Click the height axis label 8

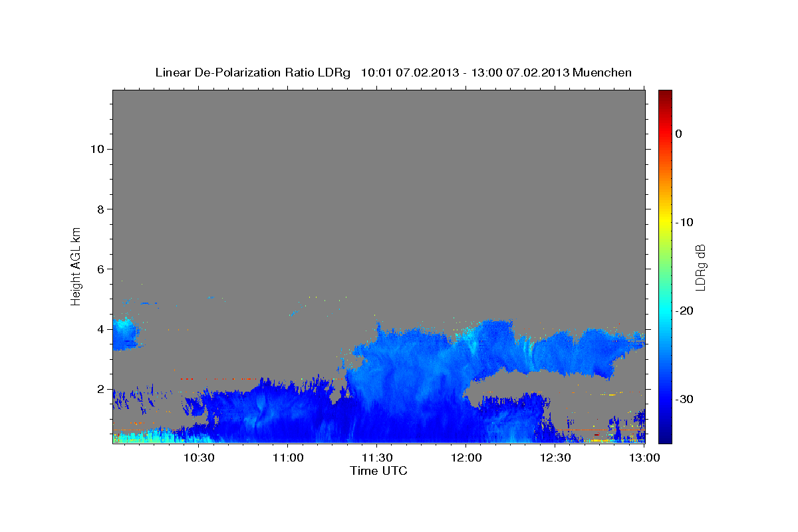(x=100, y=209)
